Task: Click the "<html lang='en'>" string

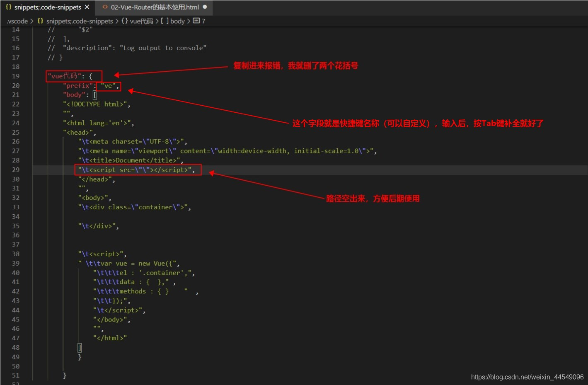Action: [x=97, y=123]
